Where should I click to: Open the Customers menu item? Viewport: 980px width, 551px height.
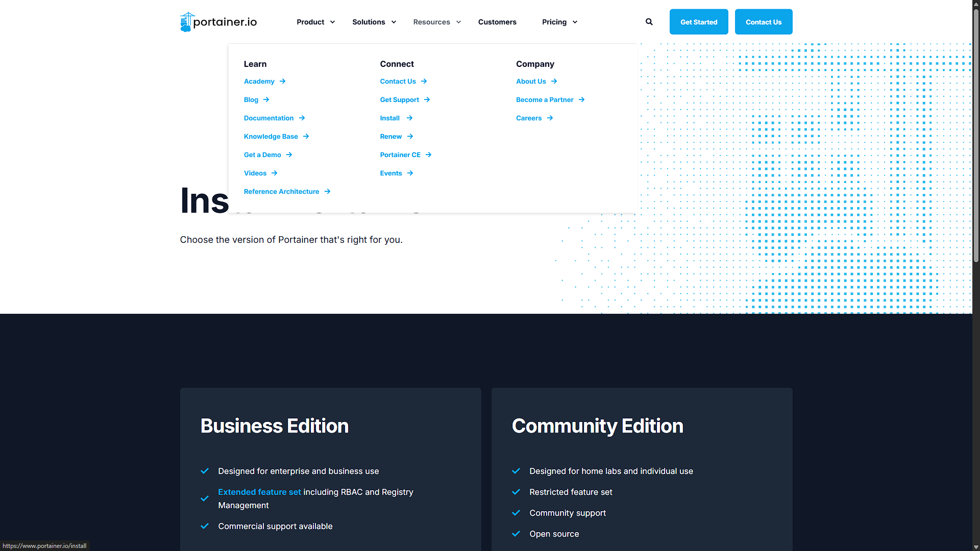[497, 22]
